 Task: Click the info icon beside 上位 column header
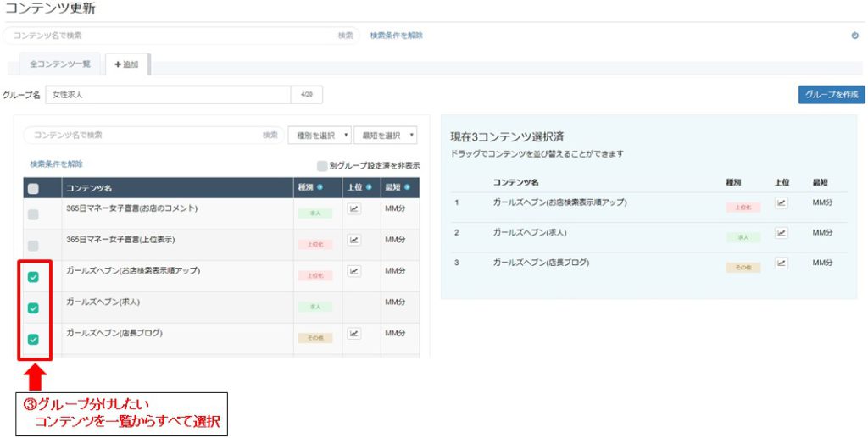[369, 187]
